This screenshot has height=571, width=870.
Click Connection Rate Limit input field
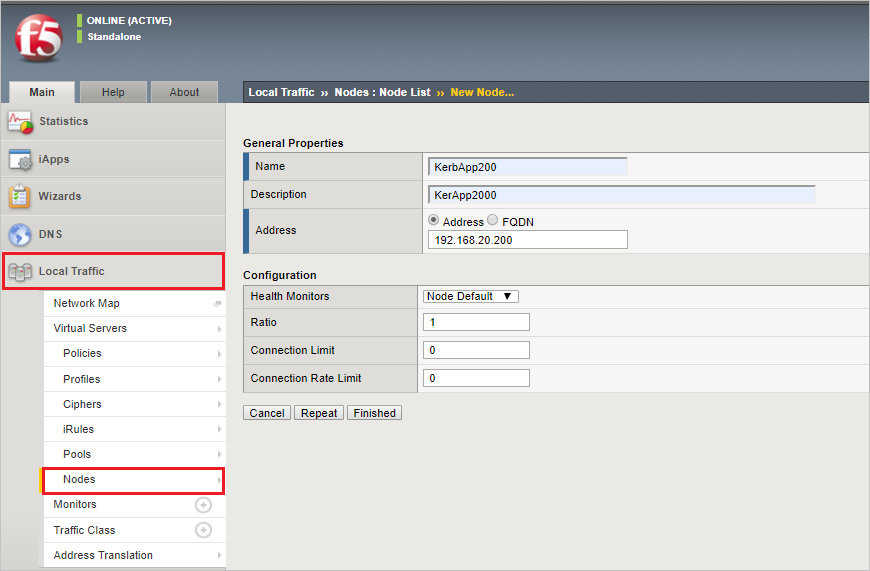476,378
